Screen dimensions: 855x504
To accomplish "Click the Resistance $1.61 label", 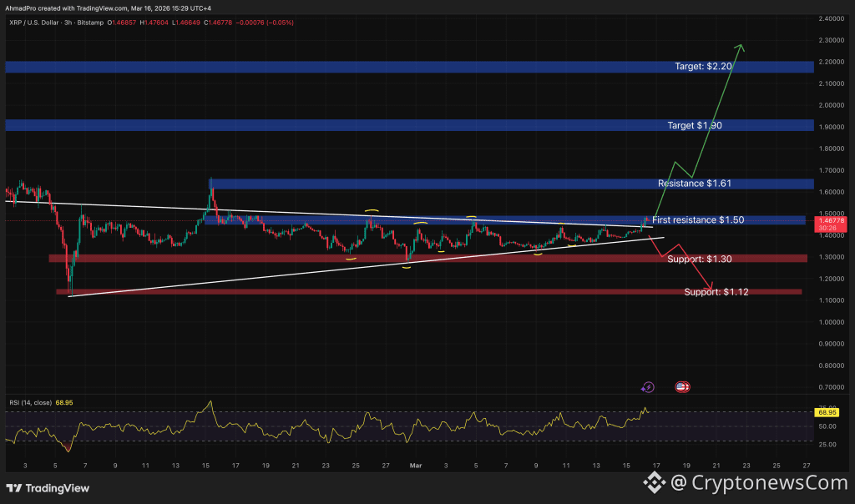I will click(695, 184).
